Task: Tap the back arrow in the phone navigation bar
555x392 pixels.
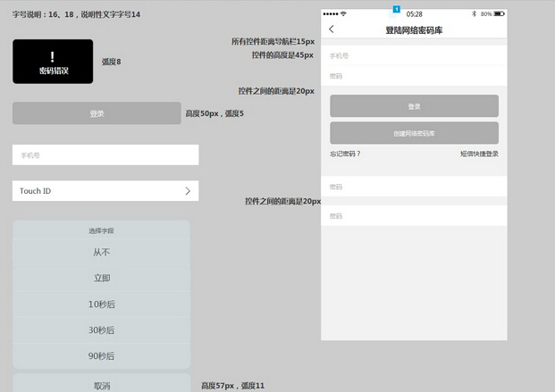Action: (x=332, y=29)
